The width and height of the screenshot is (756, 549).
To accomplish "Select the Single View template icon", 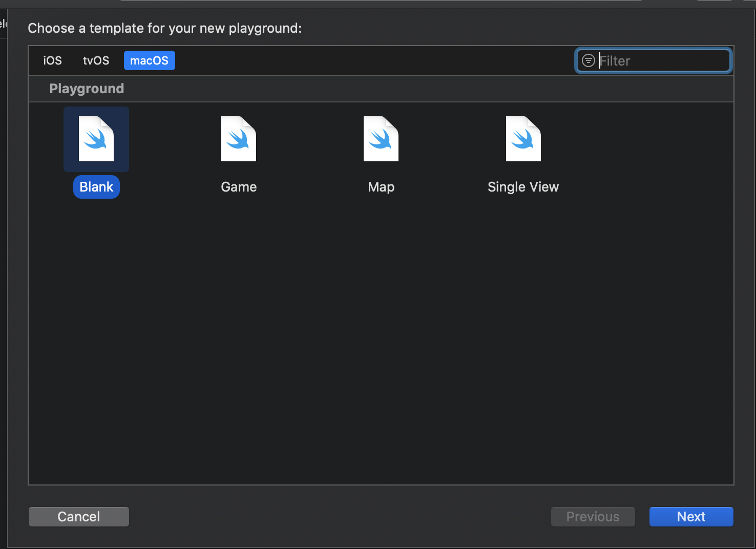I will tap(523, 139).
